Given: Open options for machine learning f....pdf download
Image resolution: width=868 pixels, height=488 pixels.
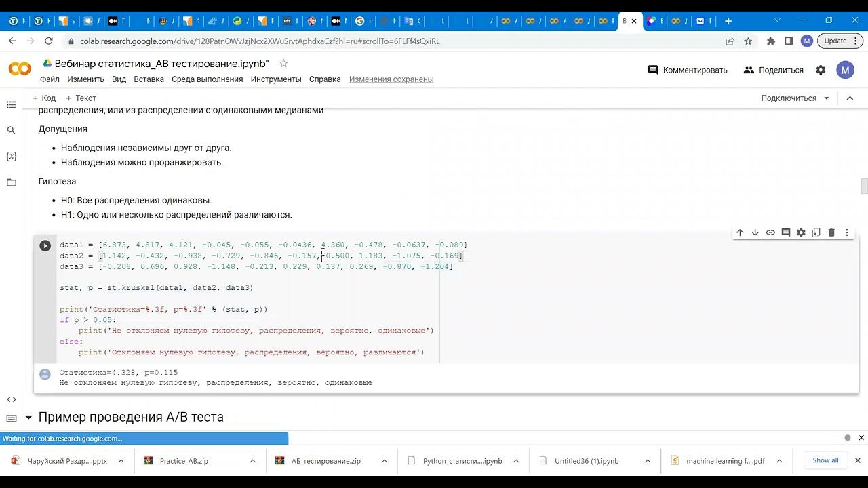Looking at the screenshot, I should pyautogui.click(x=779, y=461).
